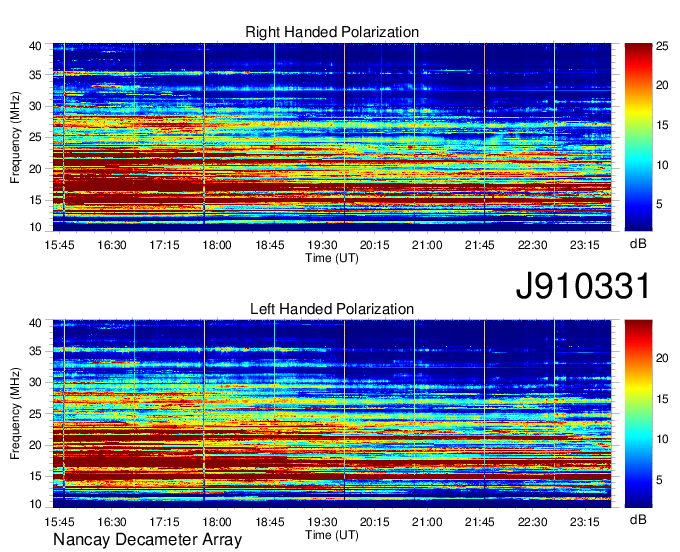This screenshot has width=680, height=552.
Task: Click the 15:45 time tick on the left-handed plot
Action: (x=59, y=522)
